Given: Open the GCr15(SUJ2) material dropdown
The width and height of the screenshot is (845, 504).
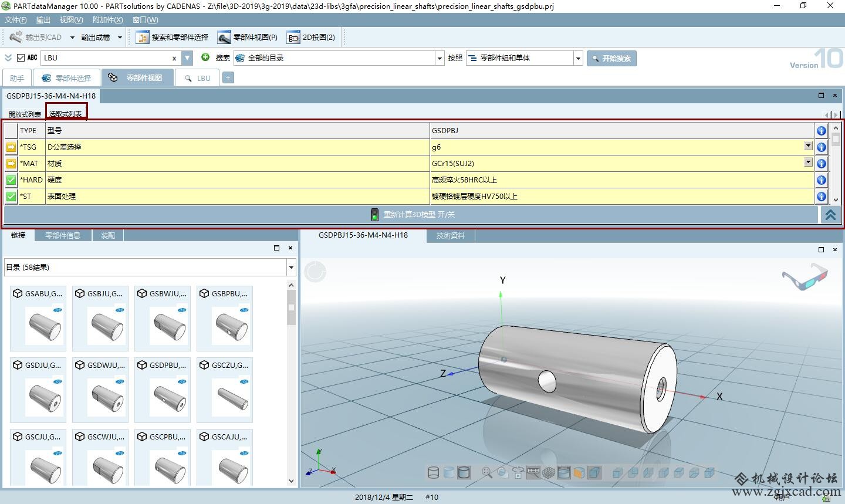Looking at the screenshot, I should click(x=808, y=163).
